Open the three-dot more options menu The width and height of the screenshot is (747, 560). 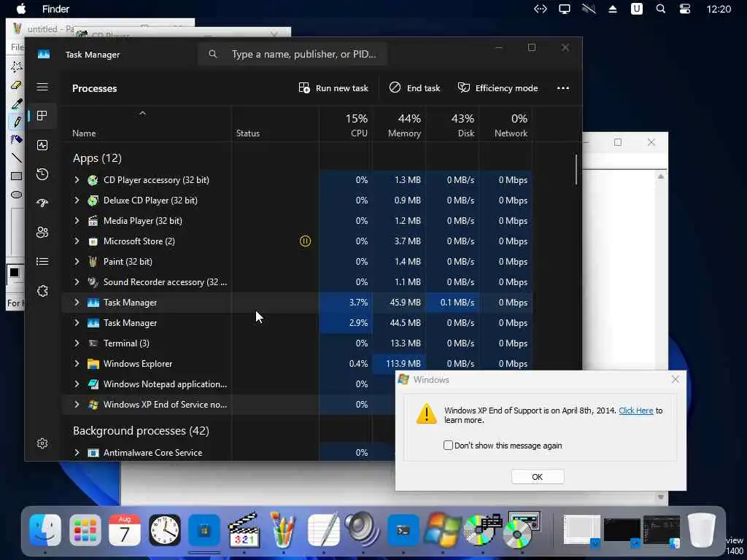563,88
